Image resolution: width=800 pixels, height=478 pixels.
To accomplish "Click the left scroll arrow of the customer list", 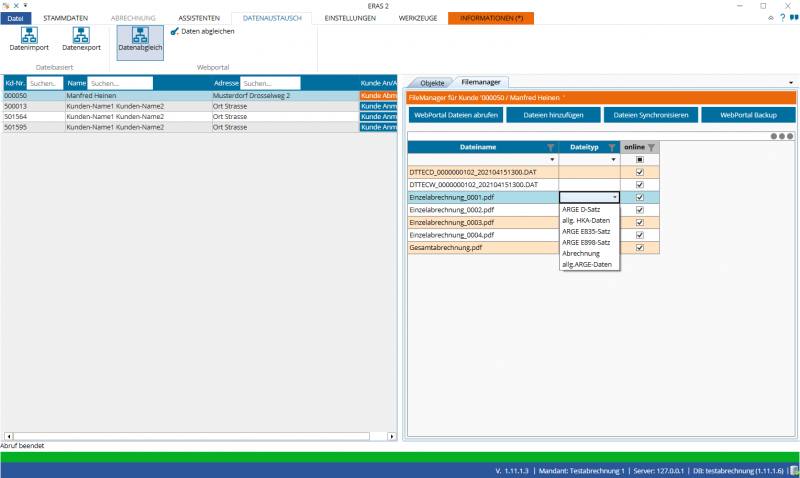I will (x=9, y=437).
